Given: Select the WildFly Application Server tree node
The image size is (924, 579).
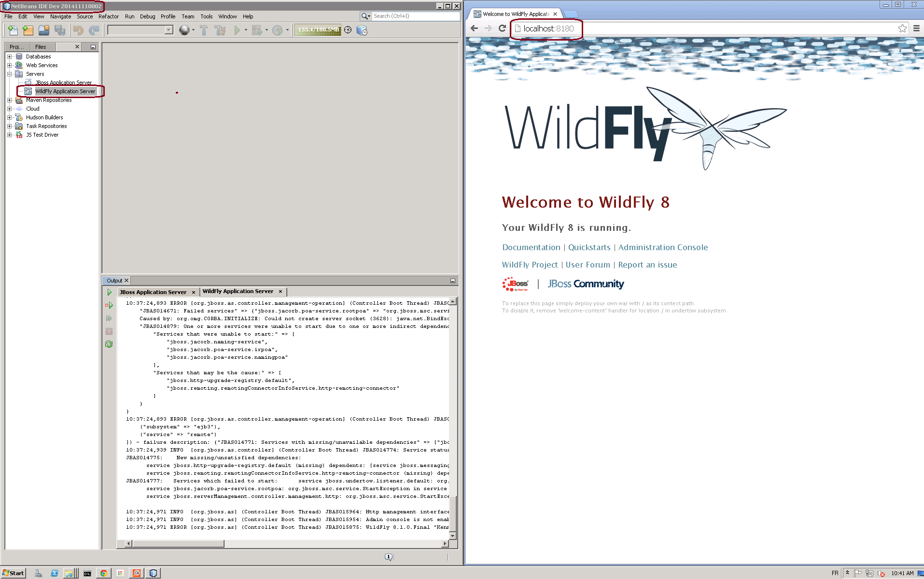Looking at the screenshot, I should click(65, 91).
